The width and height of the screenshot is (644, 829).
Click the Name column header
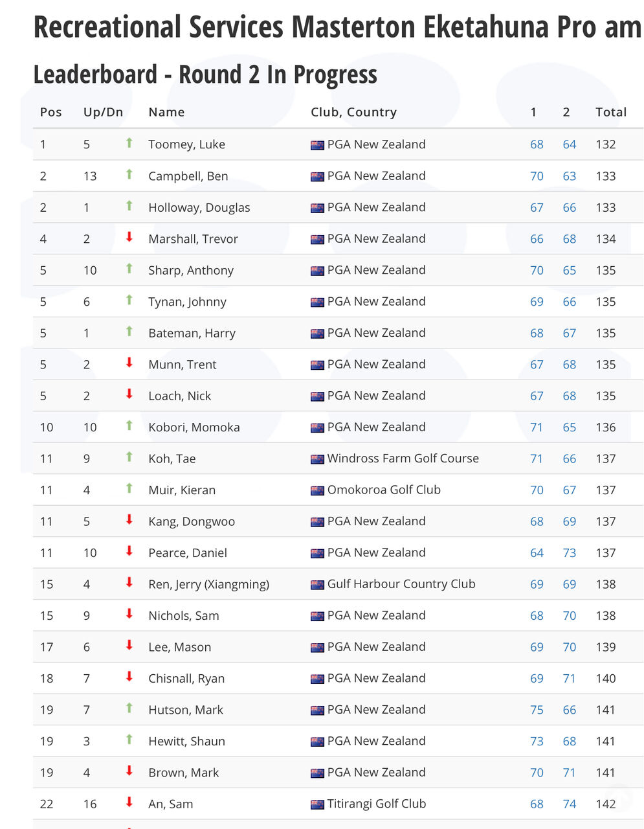[x=166, y=112]
